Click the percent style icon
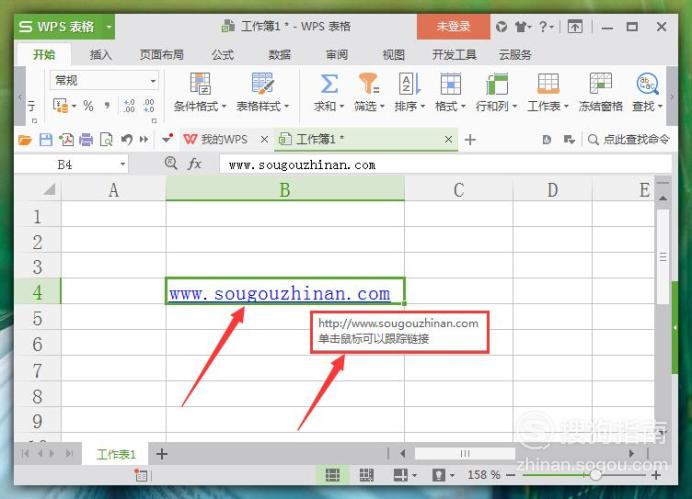Viewport: 692px width, 499px height. point(88,106)
